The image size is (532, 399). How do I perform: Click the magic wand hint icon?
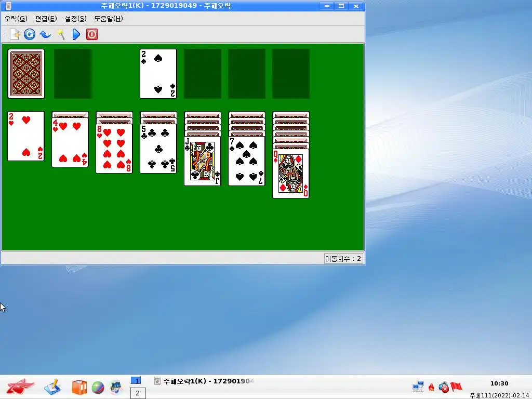(61, 34)
